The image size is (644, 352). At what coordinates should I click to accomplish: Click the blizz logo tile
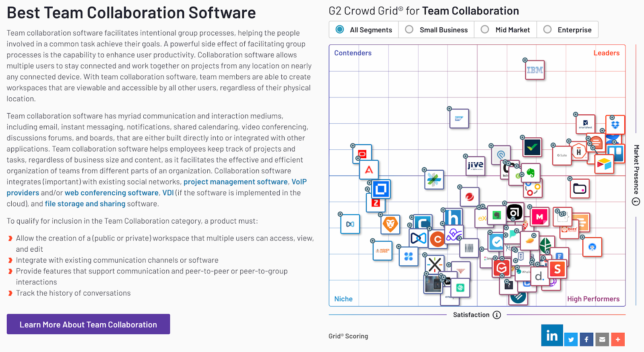[570, 230]
